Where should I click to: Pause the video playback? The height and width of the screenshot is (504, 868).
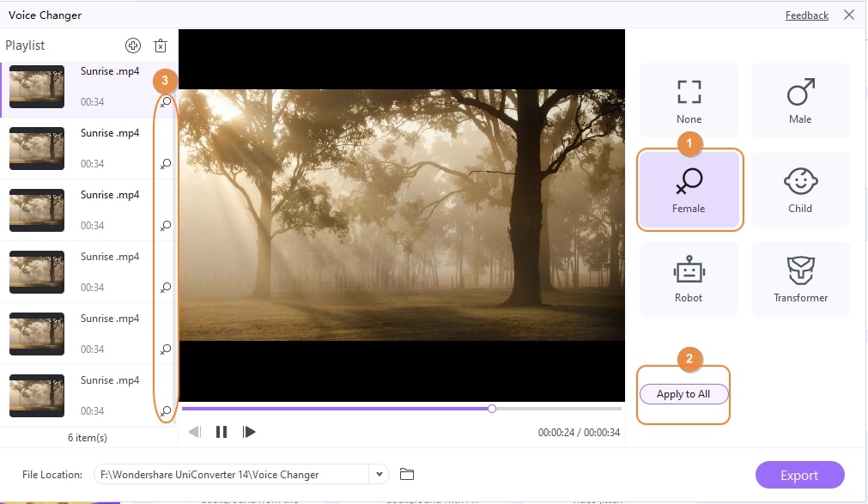[x=222, y=432]
